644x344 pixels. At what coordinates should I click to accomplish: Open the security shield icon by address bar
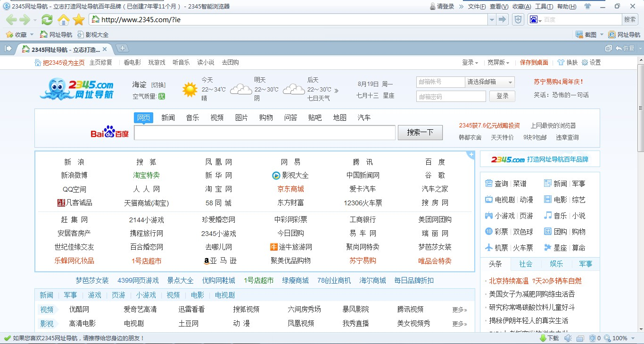pyautogui.click(x=518, y=19)
